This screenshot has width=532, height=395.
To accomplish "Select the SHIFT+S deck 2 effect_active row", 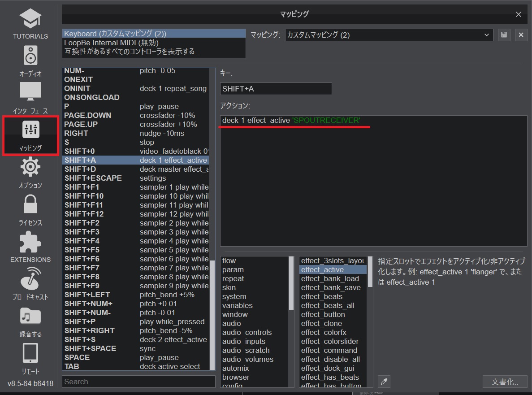I will (136, 339).
